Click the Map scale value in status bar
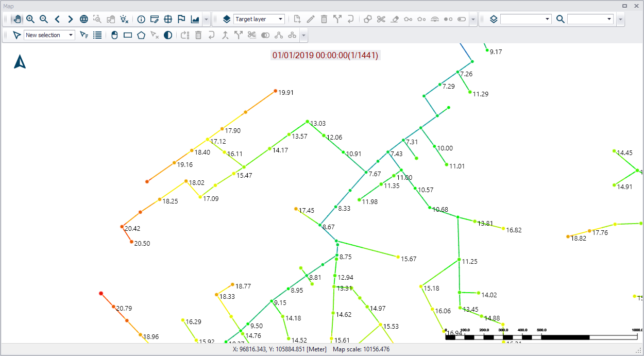The height and width of the screenshot is (356, 644). click(361, 349)
